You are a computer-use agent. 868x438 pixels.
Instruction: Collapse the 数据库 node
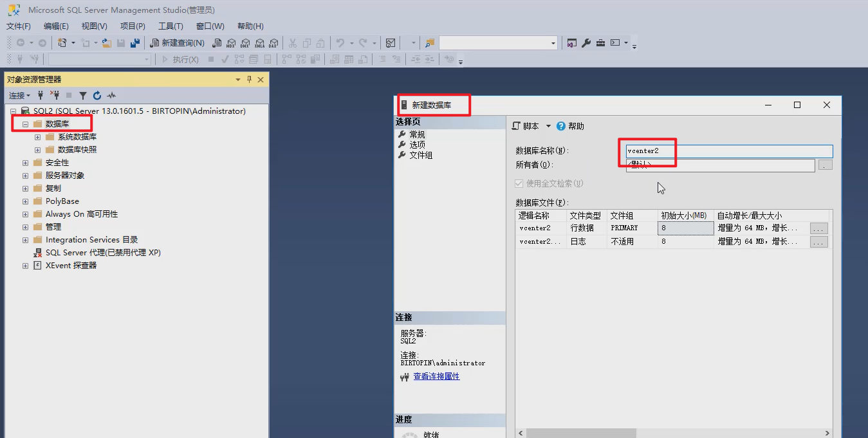pyautogui.click(x=25, y=124)
